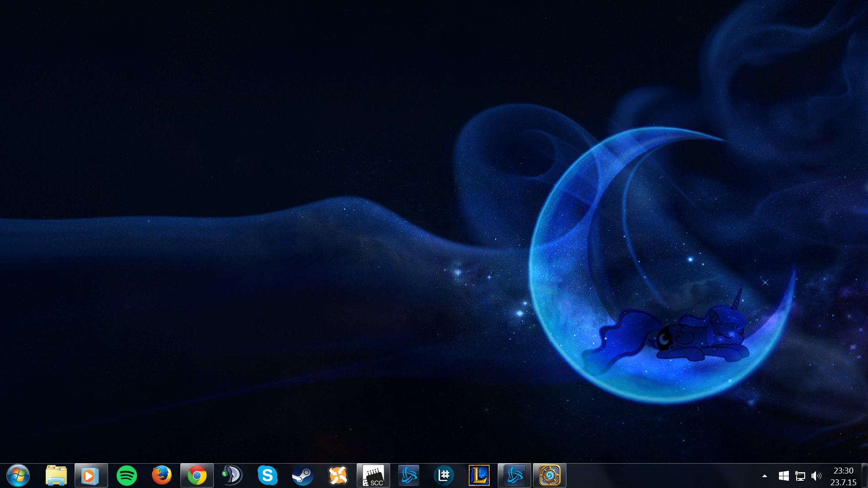Open Windows Explorer from the taskbar

click(x=56, y=475)
